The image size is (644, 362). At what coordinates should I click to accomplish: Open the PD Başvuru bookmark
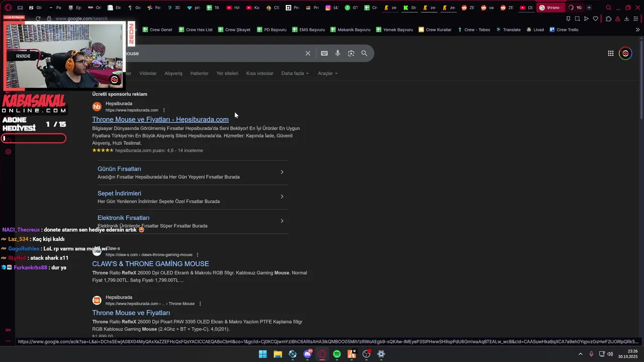point(271,30)
